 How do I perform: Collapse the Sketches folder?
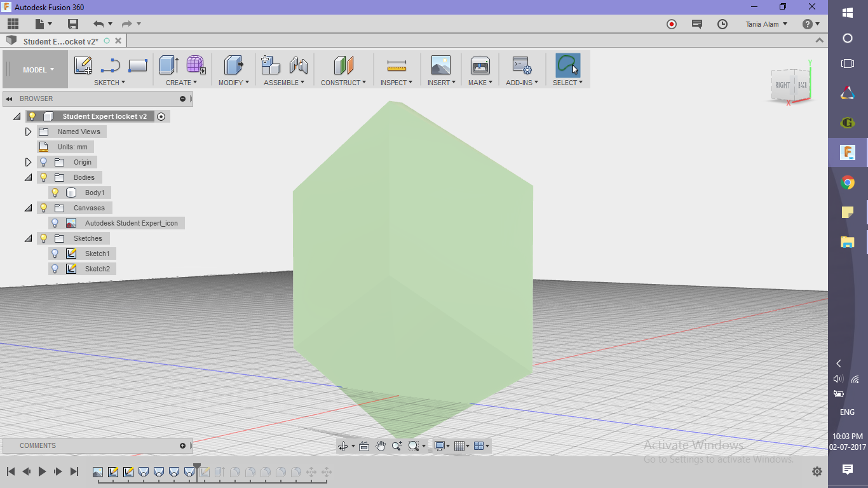pyautogui.click(x=28, y=239)
